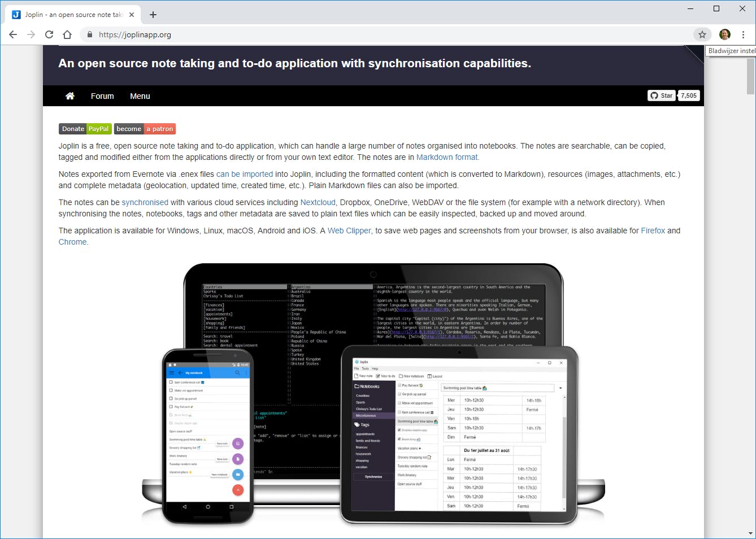Open the Menu nav item
This screenshot has width=756, height=539.
coord(140,96)
